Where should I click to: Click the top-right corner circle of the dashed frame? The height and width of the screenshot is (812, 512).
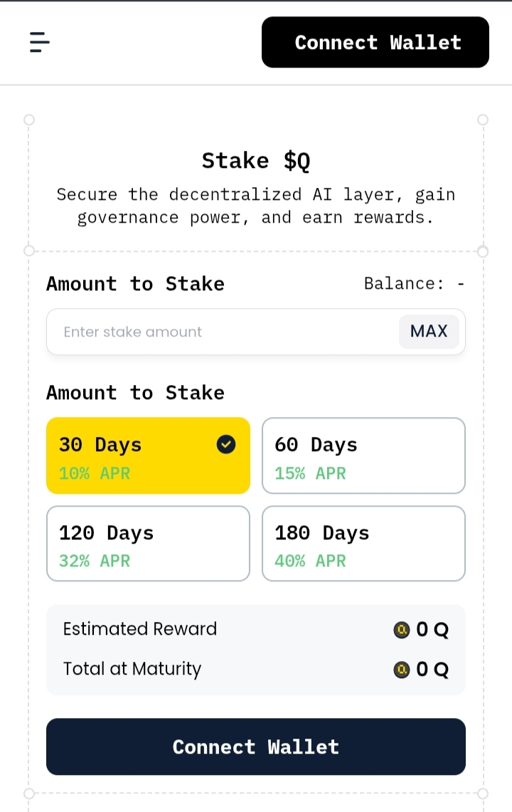pos(483,120)
